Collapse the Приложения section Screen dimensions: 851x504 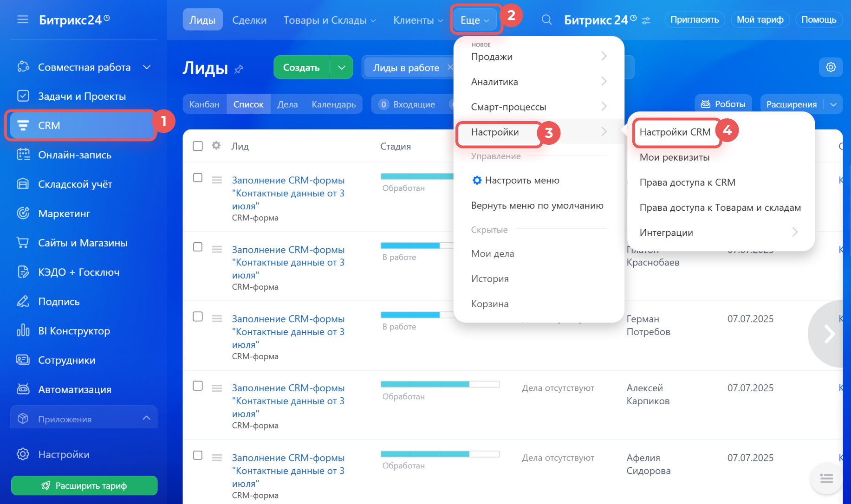click(x=146, y=418)
